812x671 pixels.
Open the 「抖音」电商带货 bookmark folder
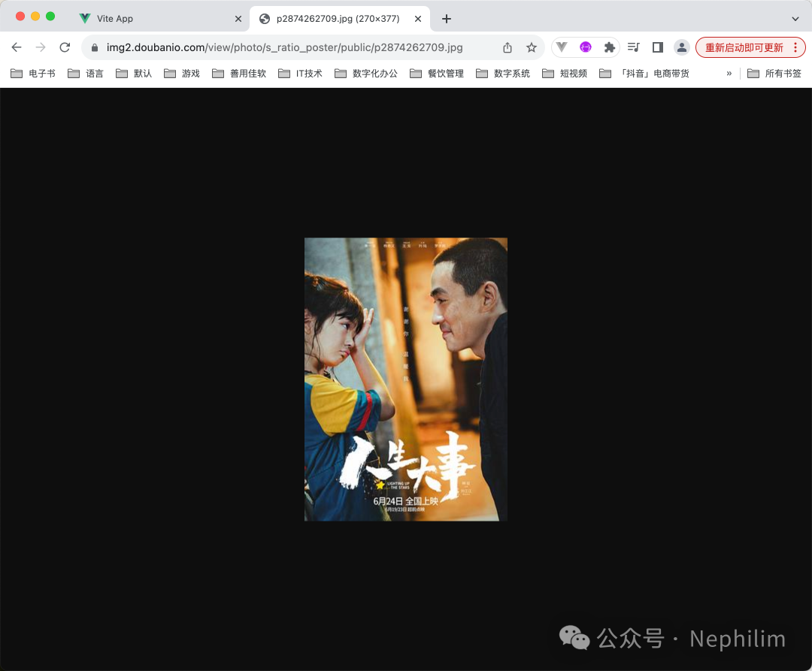[644, 74]
